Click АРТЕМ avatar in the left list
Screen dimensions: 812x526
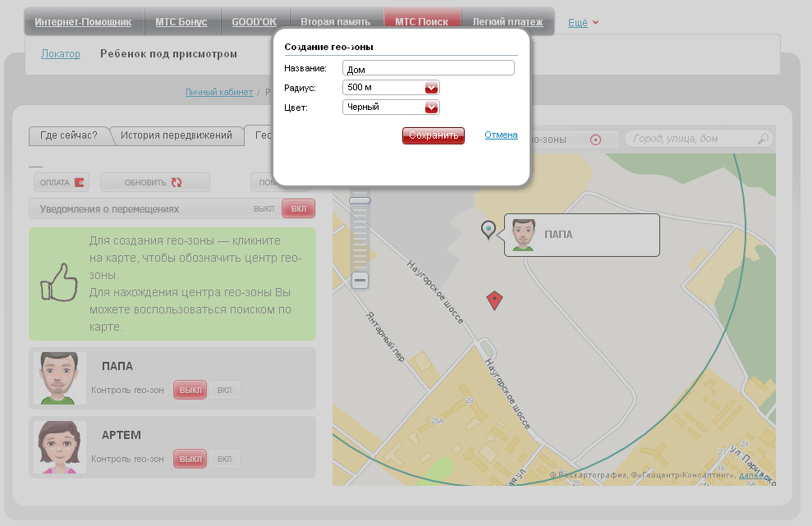60,447
